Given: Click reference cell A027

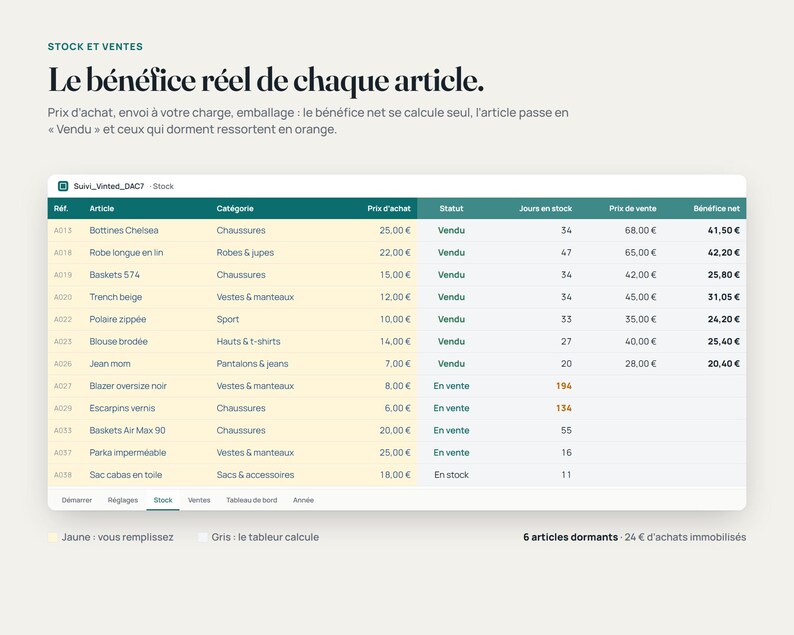Looking at the screenshot, I should point(63,386).
